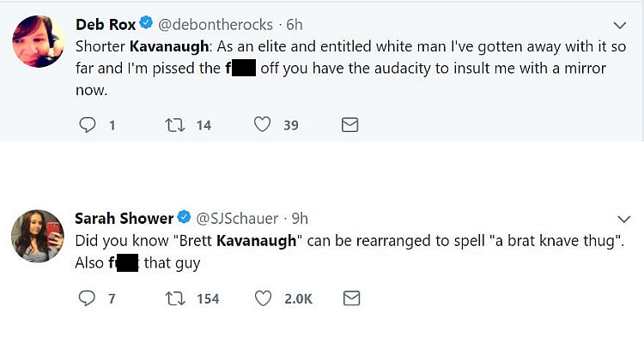Reply to Sarah Shower's tweet

tap(87, 298)
